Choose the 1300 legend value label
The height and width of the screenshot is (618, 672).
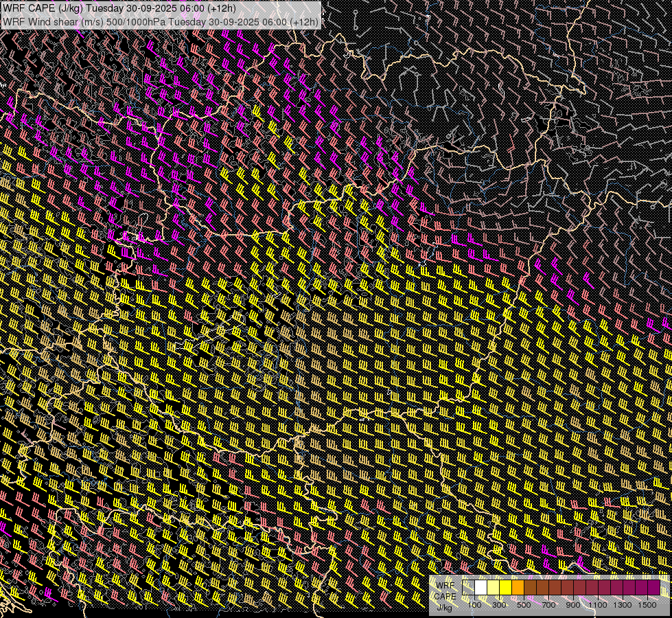[x=623, y=604]
